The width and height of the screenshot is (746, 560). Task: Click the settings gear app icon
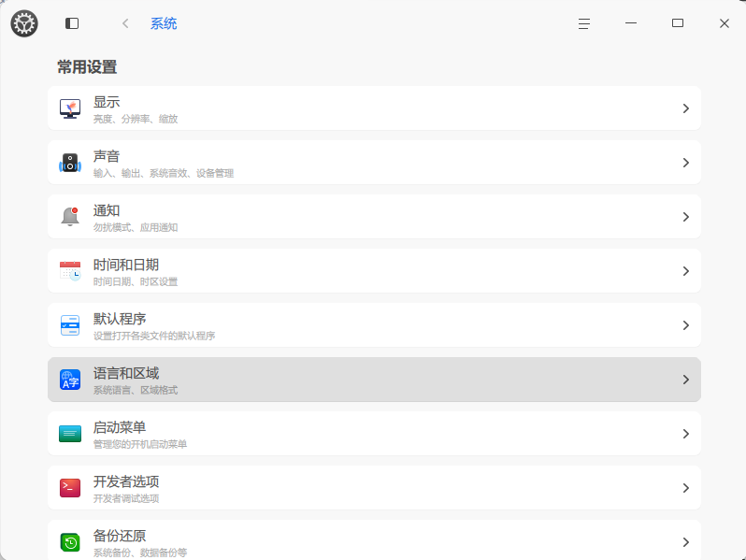[x=24, y=23]
